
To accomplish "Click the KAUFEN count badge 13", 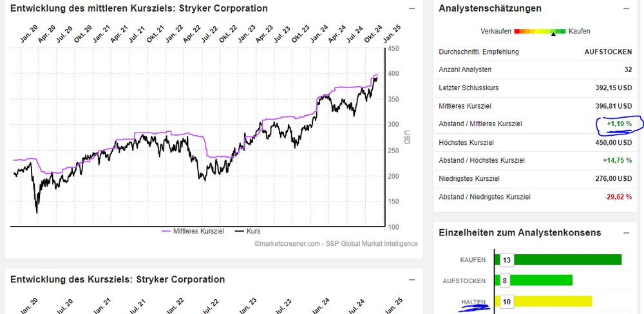I will [x=506, y=259].
